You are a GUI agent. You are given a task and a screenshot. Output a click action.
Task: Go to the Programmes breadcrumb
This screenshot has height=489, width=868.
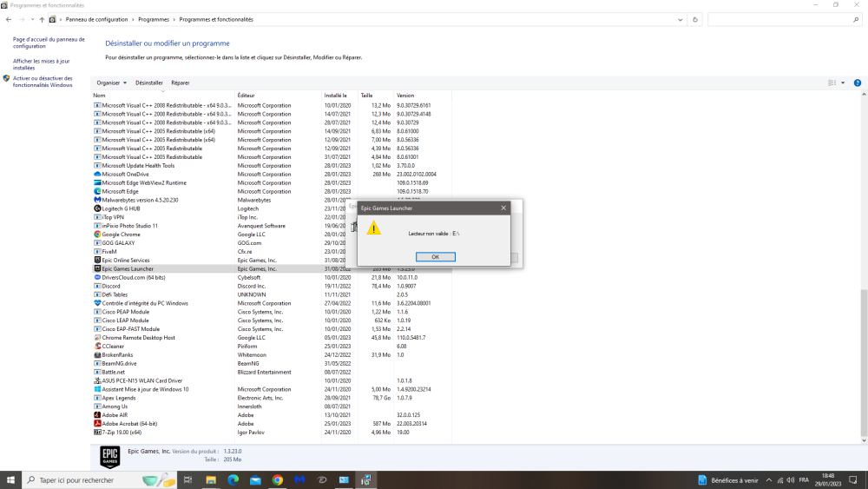154,19
